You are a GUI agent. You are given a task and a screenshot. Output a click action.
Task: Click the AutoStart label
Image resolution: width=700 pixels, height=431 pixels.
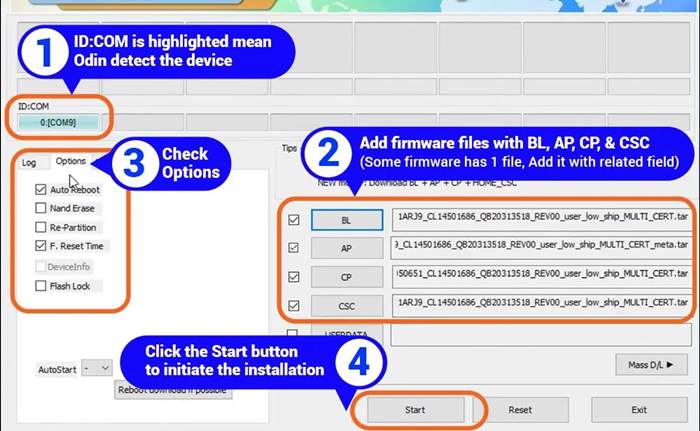57,370
